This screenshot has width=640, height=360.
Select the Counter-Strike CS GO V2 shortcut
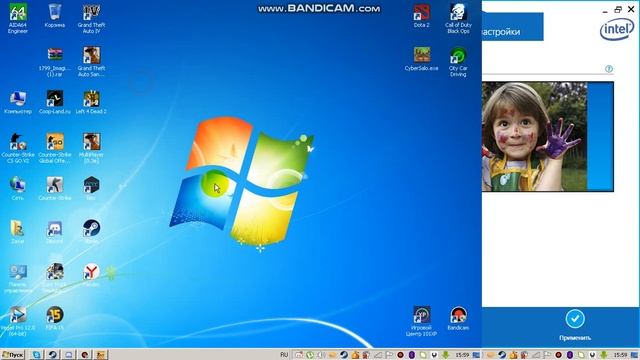[x=18, y=148]
